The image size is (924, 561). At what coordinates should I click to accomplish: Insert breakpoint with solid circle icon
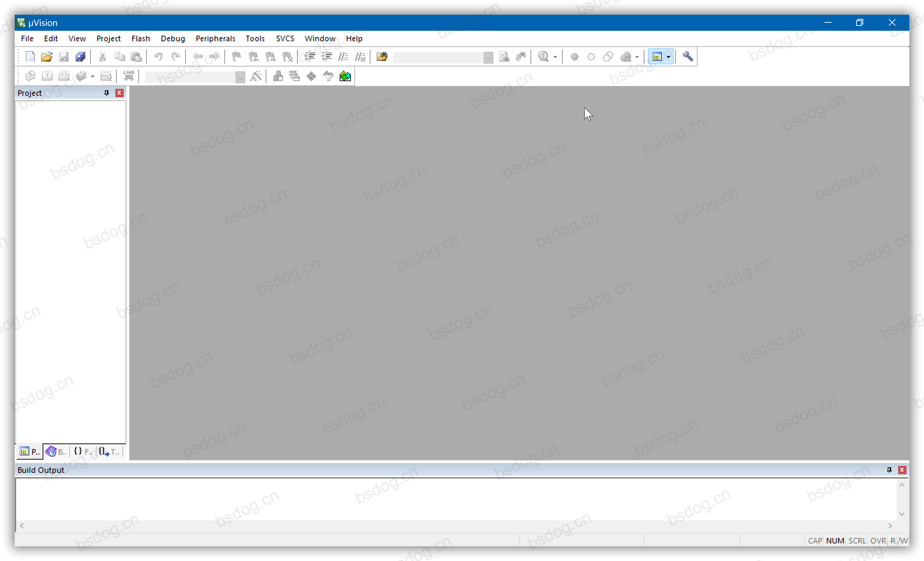point(574,57)
